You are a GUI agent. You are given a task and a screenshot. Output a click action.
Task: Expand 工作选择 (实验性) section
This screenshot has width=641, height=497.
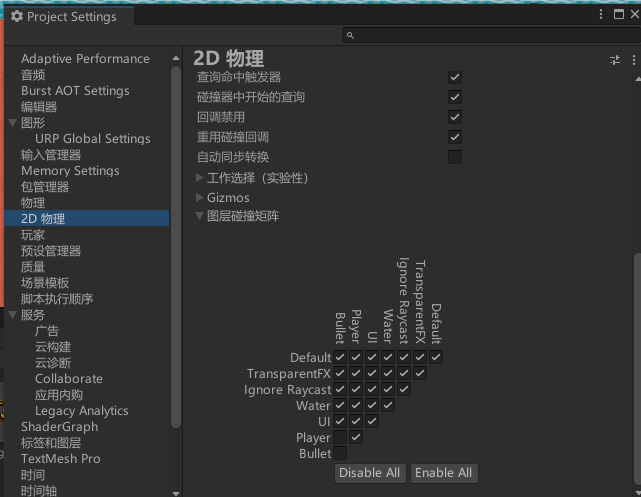pos(199,177)
